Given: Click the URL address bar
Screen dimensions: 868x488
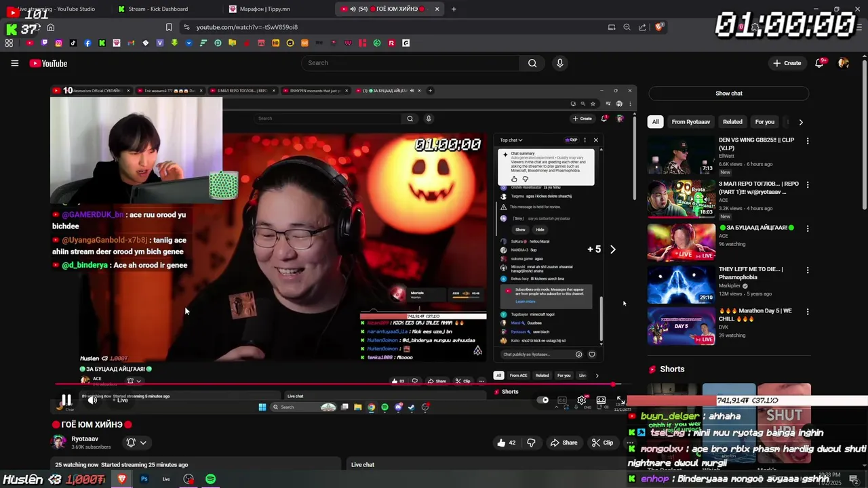Looking at the screenshot, I should coord(393,27).
